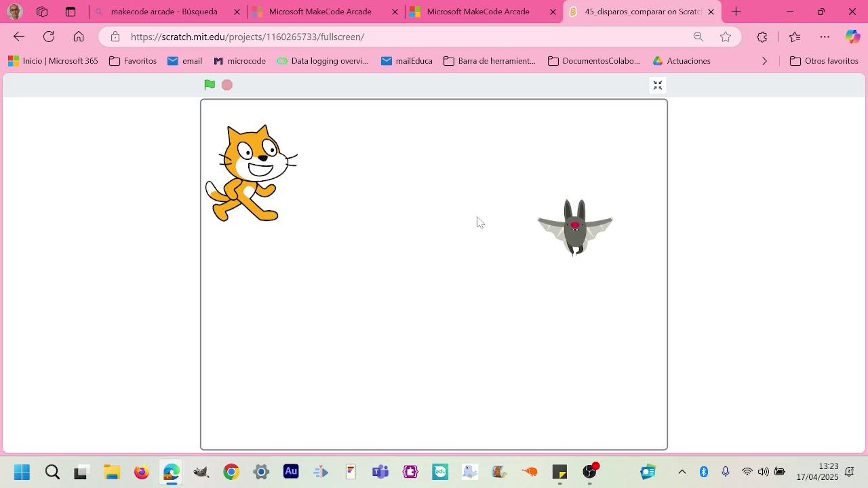Open the mailEduca bookmark
This screenshot has width=868, height=488.
(407, 61)
